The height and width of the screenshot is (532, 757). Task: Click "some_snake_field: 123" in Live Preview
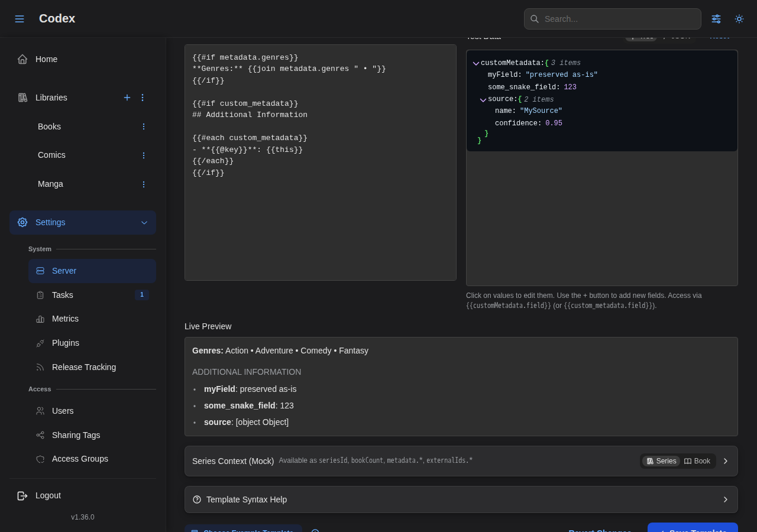[249, 406]
